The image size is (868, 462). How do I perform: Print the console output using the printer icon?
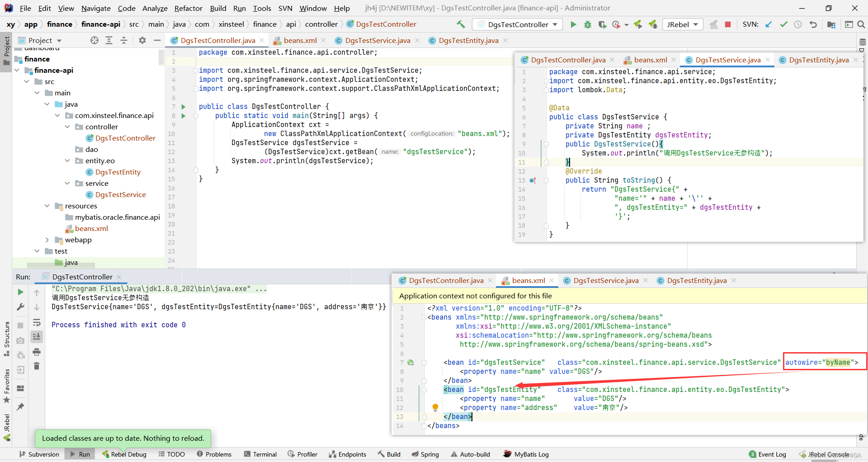tap(37, 352)
